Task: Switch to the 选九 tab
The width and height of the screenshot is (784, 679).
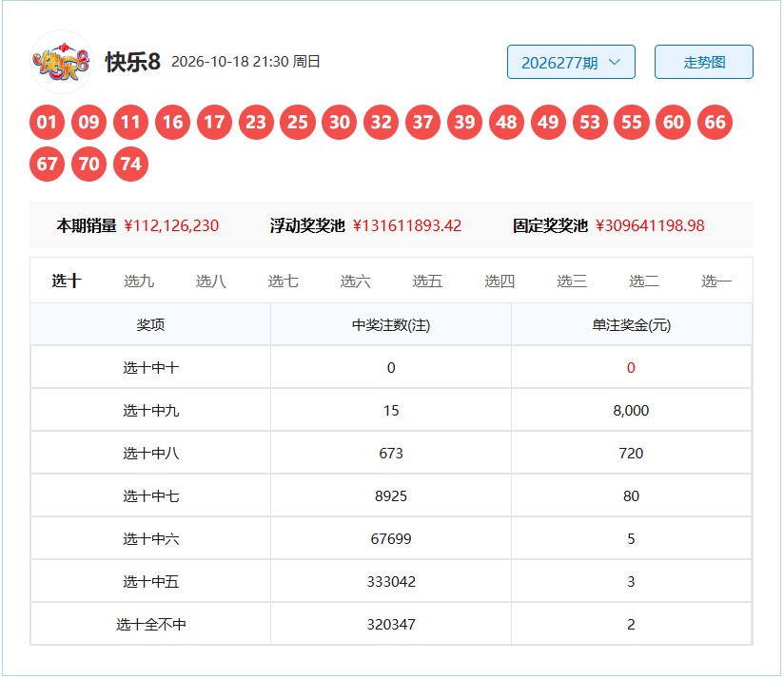Action: coord(139,281)
